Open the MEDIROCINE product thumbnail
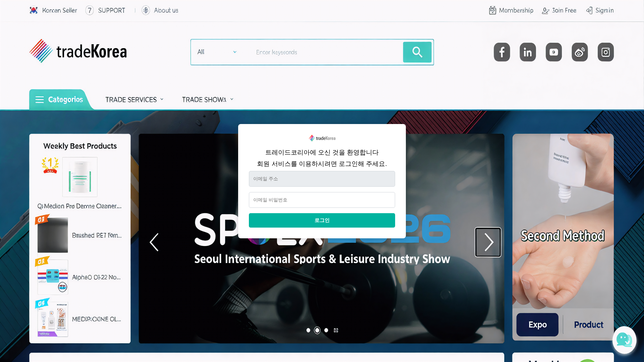 [53, 319]
